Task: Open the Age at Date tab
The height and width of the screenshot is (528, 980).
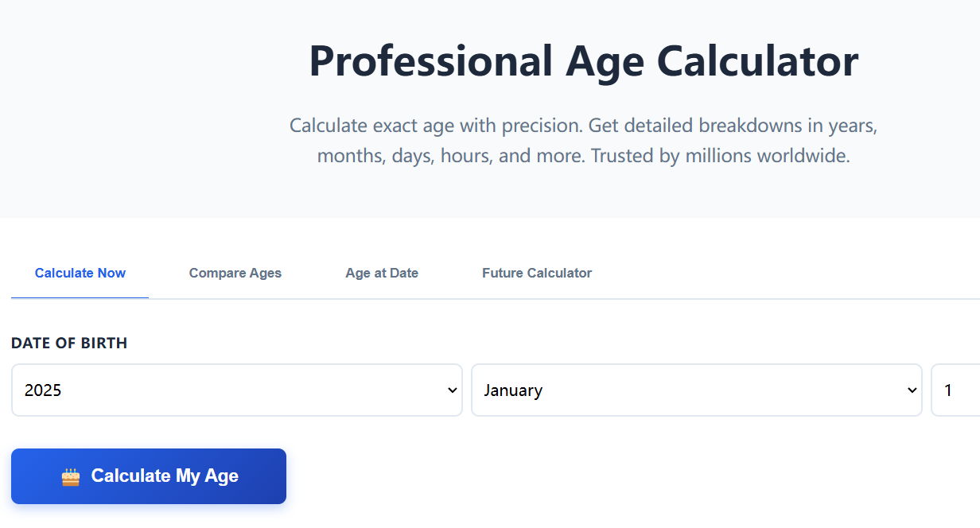Action: tap(382, 273)
